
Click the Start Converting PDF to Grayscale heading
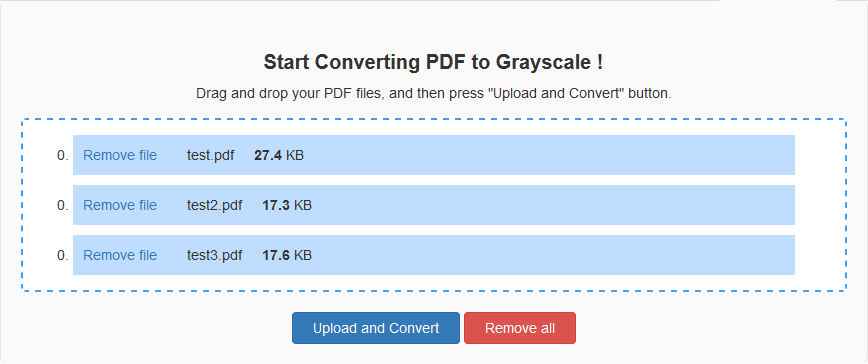tap(433, 63)
